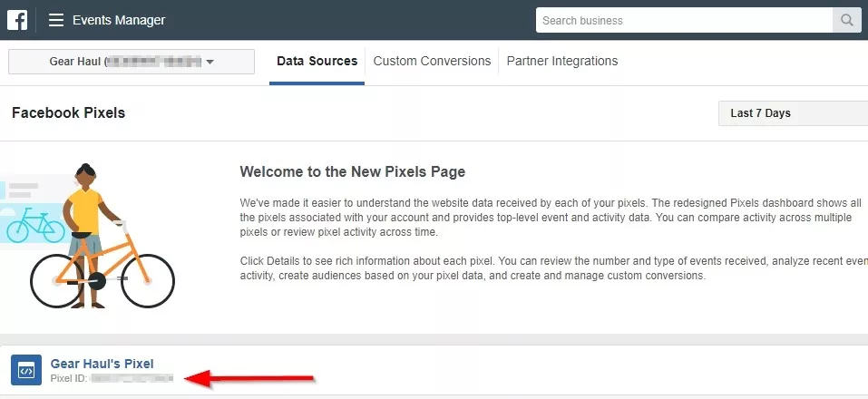
Task: Click the Pixel ID label
Action: tap(69, 378)
